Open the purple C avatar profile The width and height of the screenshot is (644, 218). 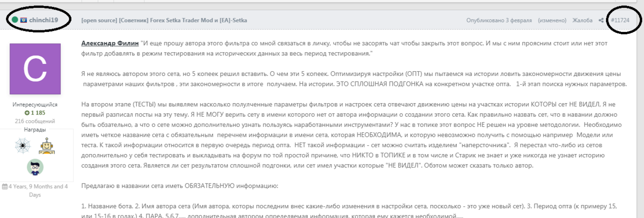pos(35,69)
